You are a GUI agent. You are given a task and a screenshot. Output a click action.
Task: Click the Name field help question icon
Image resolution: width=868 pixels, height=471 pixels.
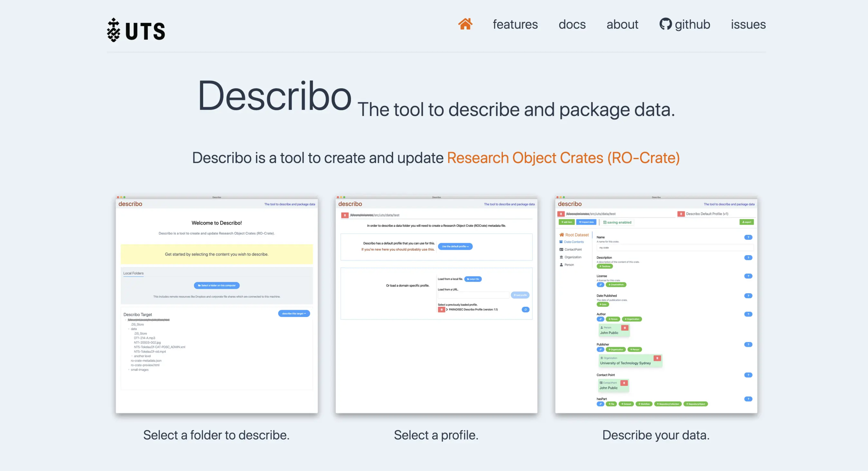[x=748, y=237]
